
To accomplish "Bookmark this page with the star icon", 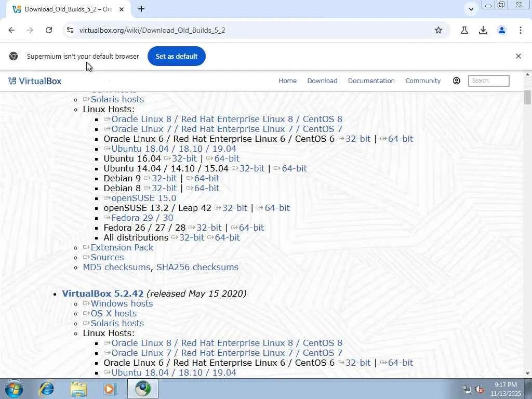I will [438, 30].
